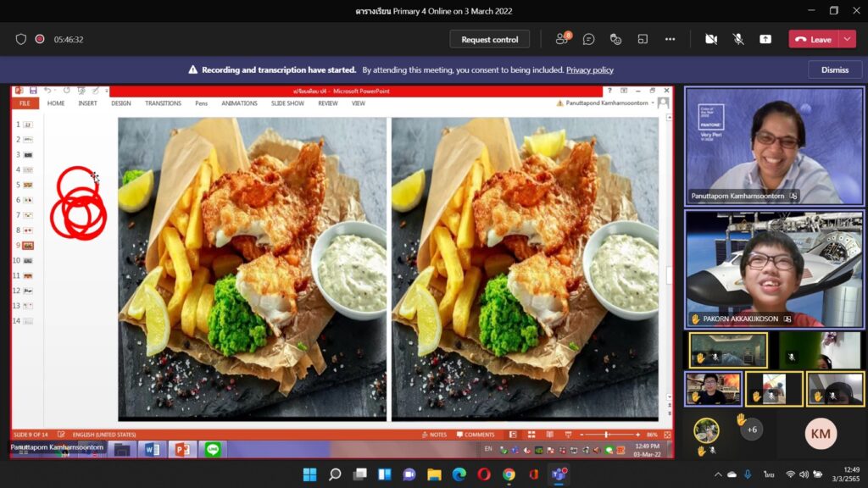868x488 pixels.
Task: Open the rooms icon in meeting toolbar
Action: tap(643, 39)
